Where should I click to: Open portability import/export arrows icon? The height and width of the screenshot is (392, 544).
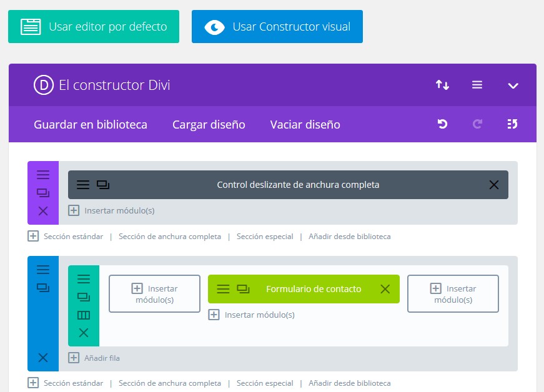[442, 85]
